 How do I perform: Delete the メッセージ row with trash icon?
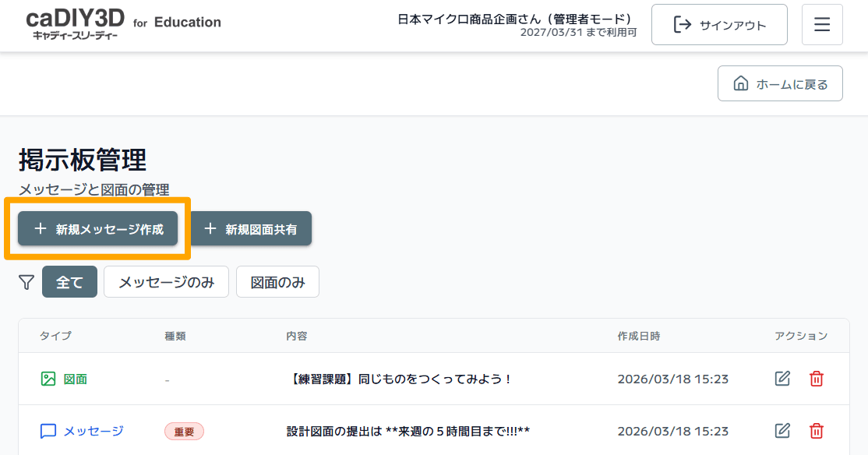pos(816,430)
